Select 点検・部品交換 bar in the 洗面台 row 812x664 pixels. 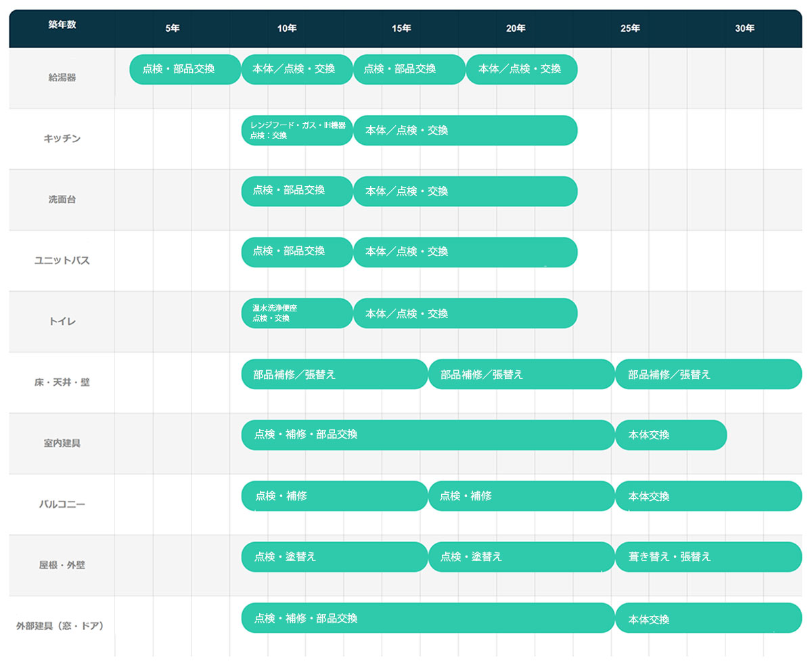point(297,191)
